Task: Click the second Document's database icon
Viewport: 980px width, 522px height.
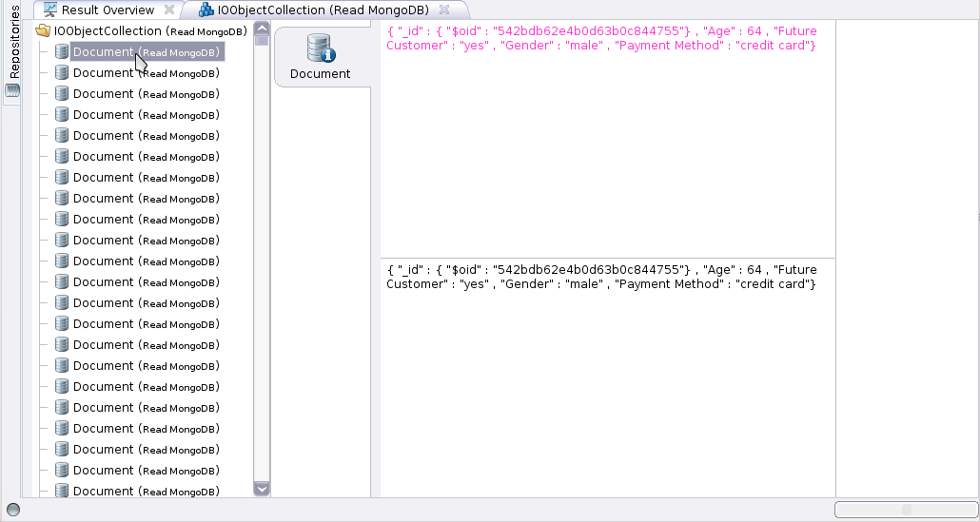Action: [x=62, y=72]
